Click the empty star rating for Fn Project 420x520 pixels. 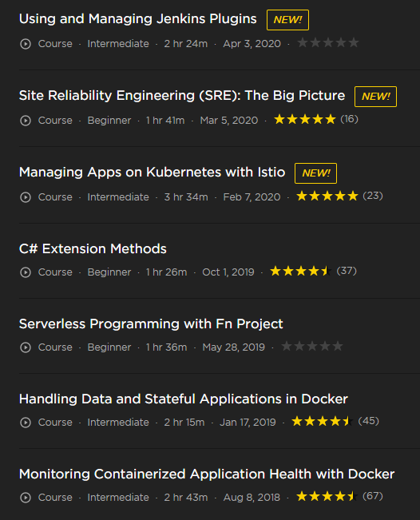point(312,346)
